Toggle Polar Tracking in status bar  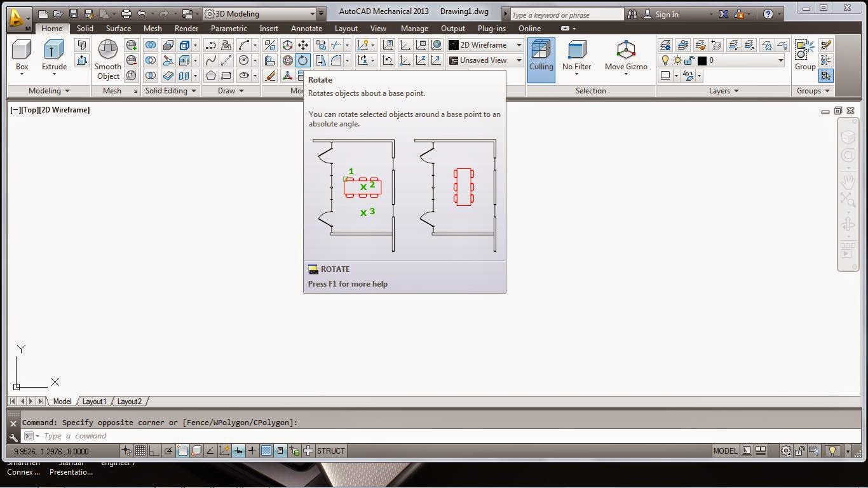click(x=168, y=451)
